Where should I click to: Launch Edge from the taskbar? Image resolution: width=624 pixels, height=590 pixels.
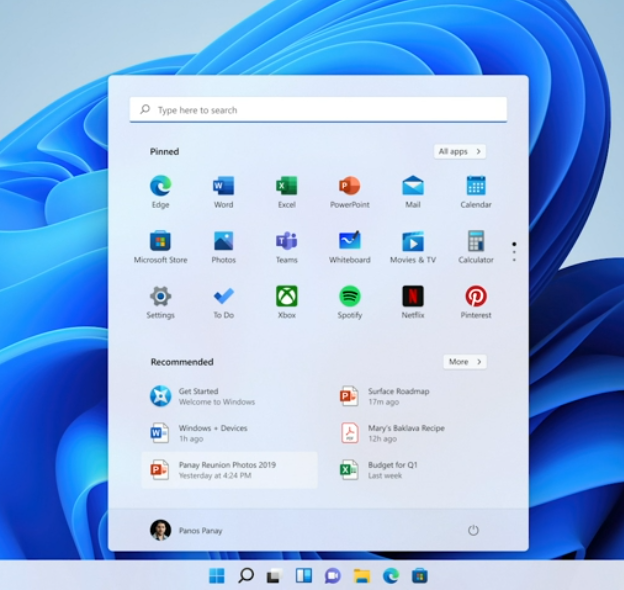[391, 575]
